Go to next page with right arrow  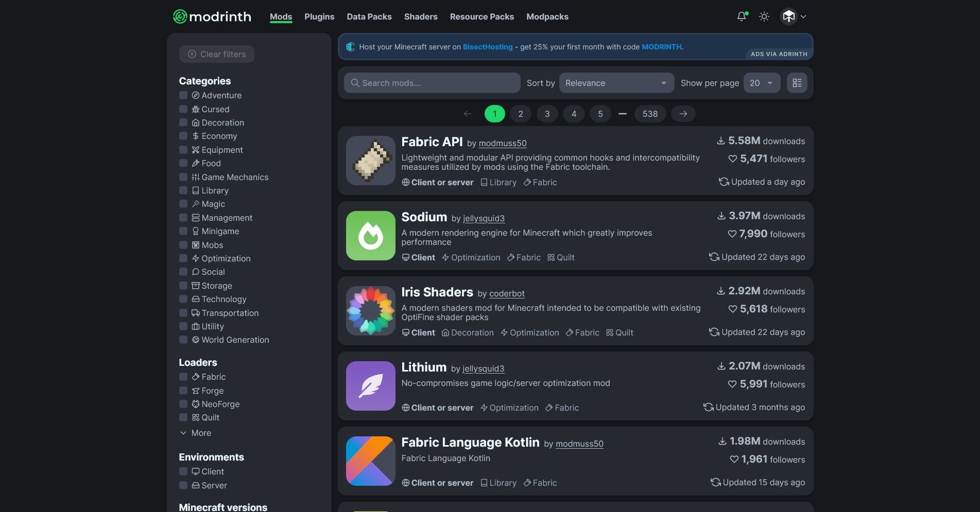click(683, 114)
